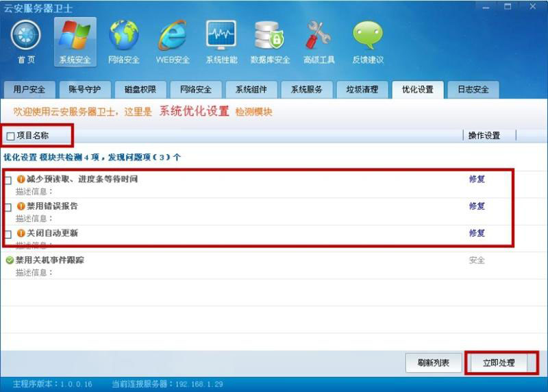This screenshot has height=392, width=548.
Task: Click the 立即处理 button
Action: [x=499, y=363]
